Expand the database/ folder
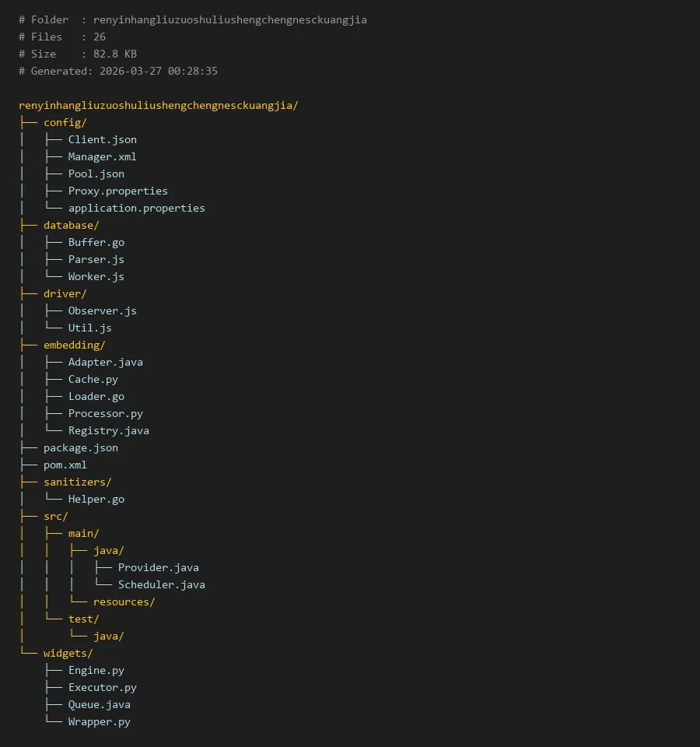Viewport: 700px width, 747px height. (x=71, y=225)
